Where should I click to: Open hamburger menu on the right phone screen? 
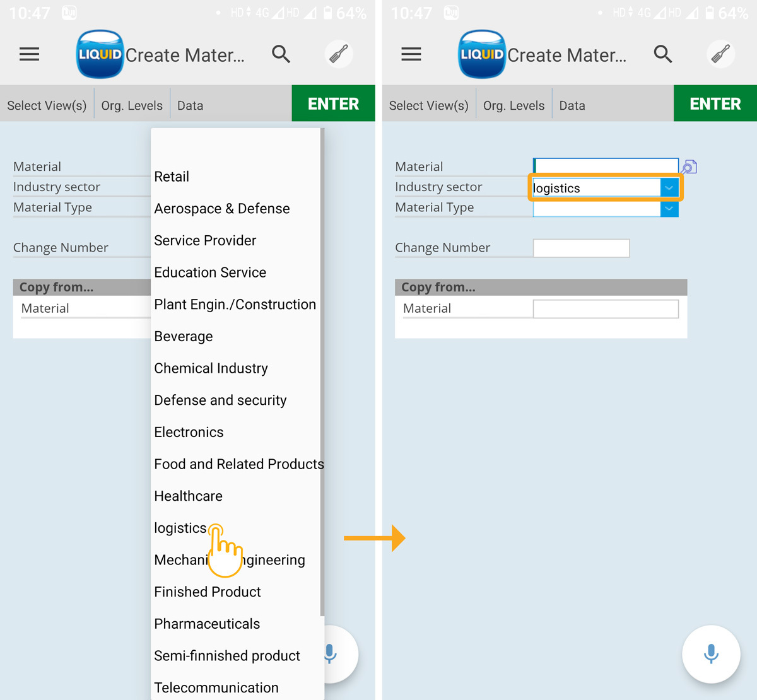[411, 54]
